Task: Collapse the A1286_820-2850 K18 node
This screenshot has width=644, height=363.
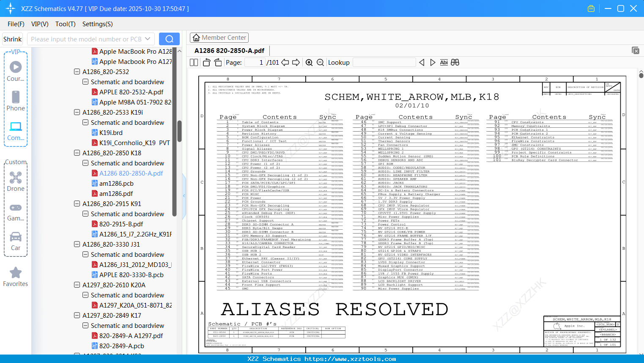Action: 77,153
